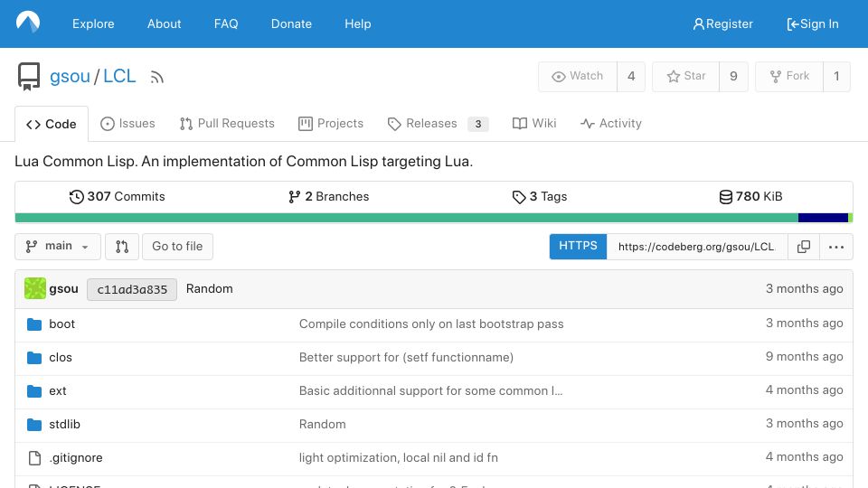This screenshot has height=488, width=868.
Task: Click the dark blue language bar segment
Action: pos(823,218)
